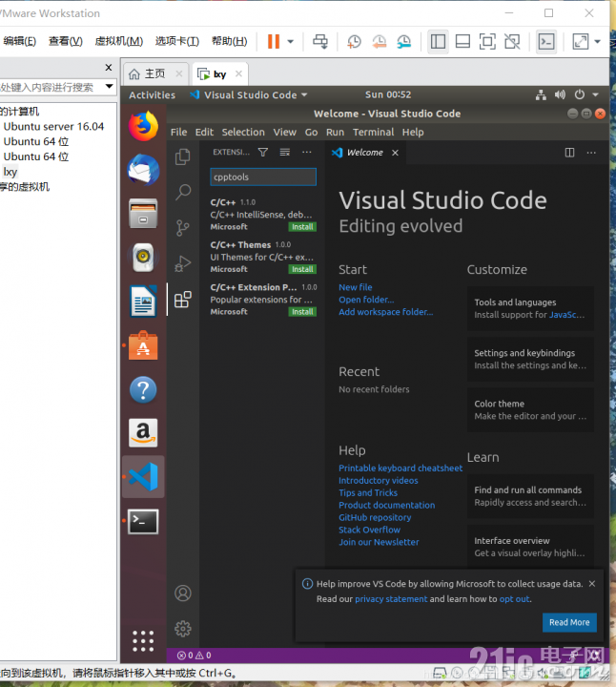
Task: Open the File menu in VS Code
Action: (178, 132)
